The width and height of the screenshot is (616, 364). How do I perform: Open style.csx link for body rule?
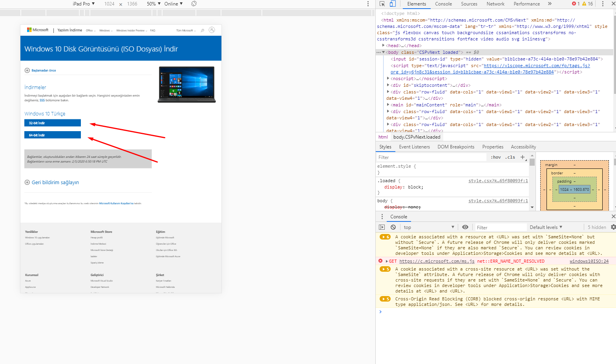[x=498, y=201]
